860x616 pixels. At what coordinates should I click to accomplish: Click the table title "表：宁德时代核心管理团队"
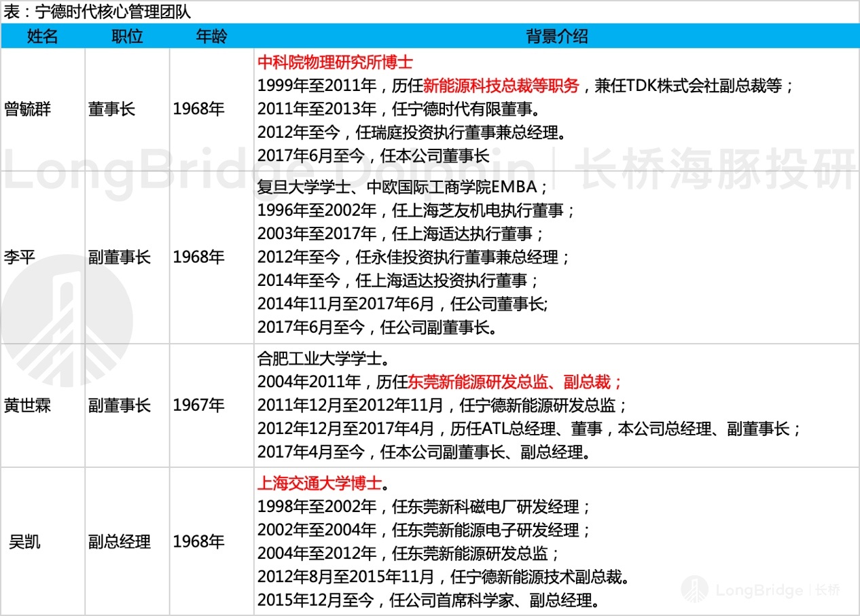coord(97,12)
